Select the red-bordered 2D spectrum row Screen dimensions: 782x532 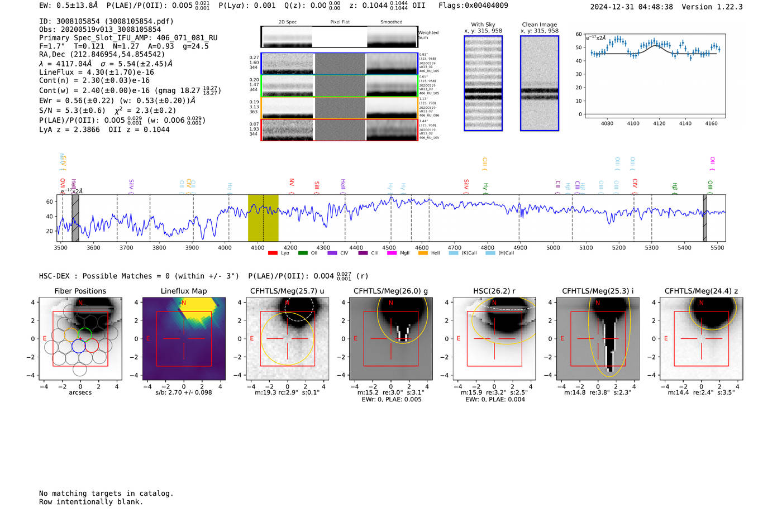[339, 130]
